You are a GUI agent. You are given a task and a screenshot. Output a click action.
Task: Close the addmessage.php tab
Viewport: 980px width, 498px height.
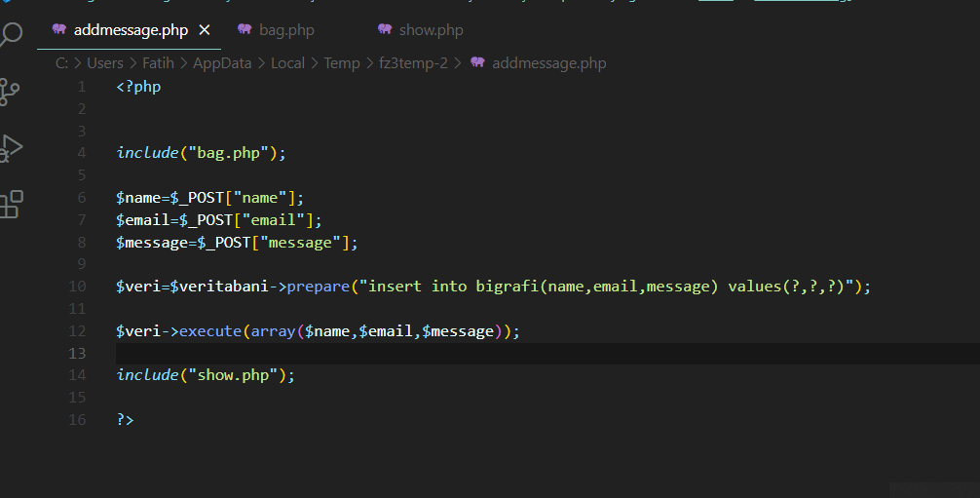click(205, 30)
